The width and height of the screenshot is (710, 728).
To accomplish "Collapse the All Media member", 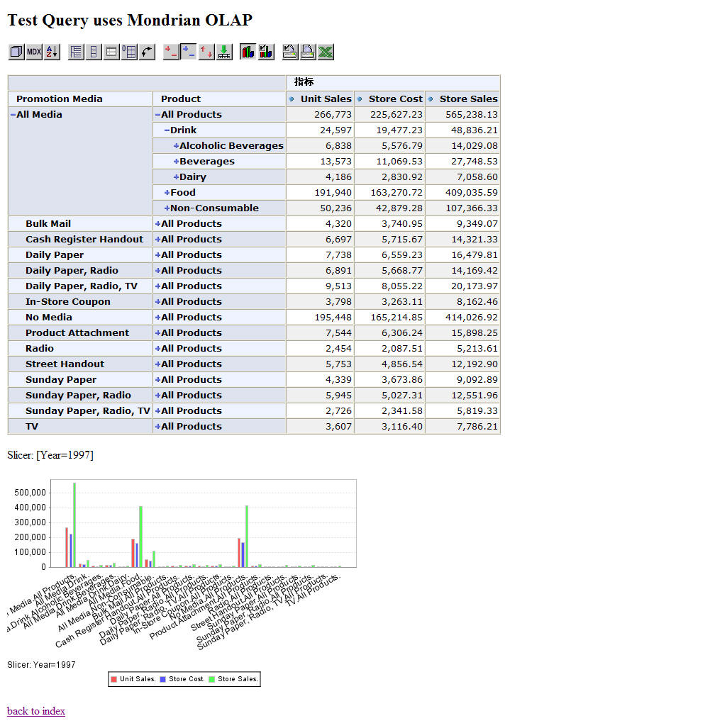I will click(13, 115).
